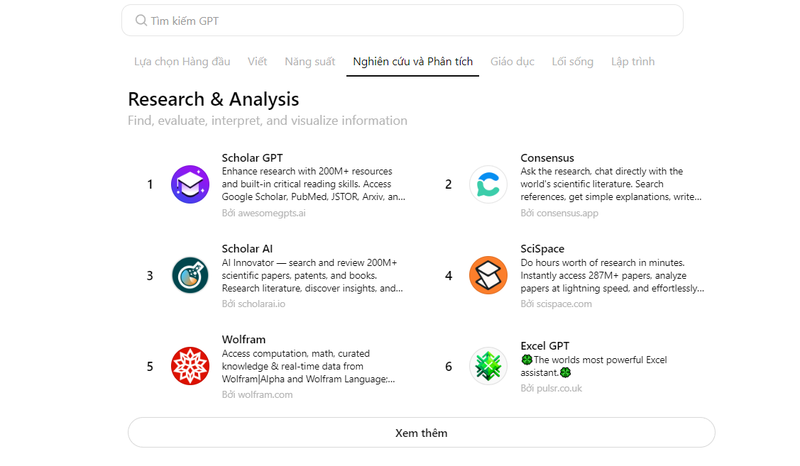Switch to the Lối sống tab
This screenshot has width=800, height=466.
(x=572, y=62)
